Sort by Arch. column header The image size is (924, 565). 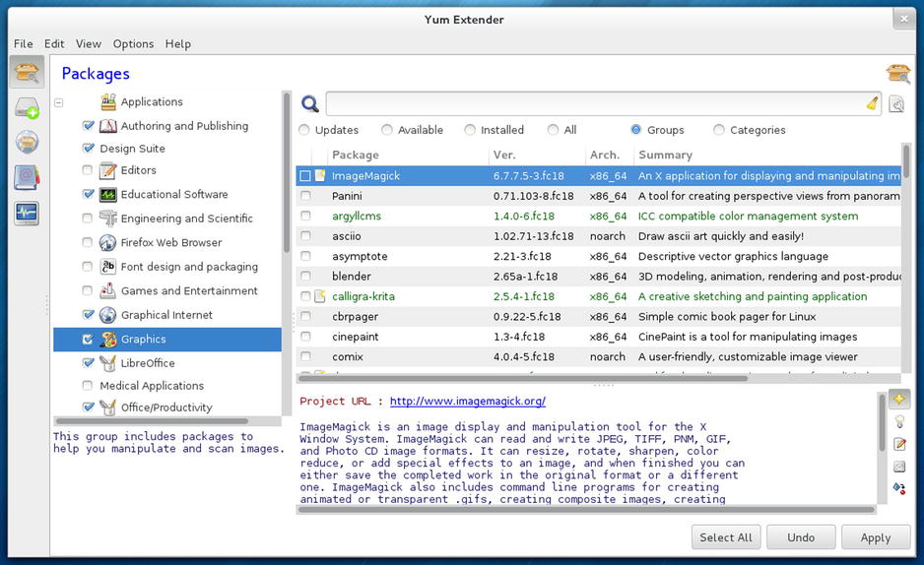click(610, 155)
